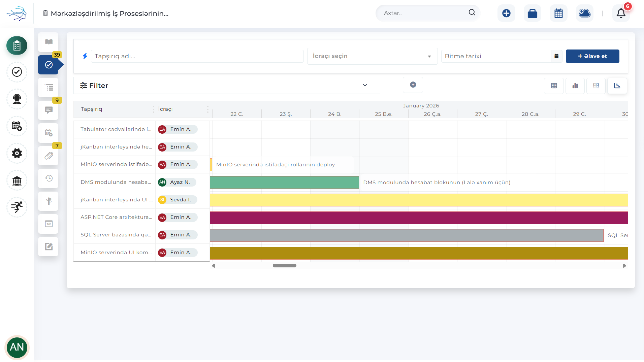The width and height of the screenshot is (644, 362).
Task: Click the search magnifier icon
Action: [x=472, y=12]
